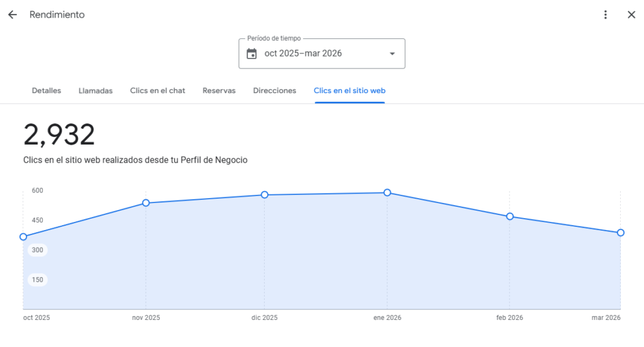The width and height of the screenshot is (644, 347).
Task: Click the 300 y-axis label
Action: click(x=37, y=250)
